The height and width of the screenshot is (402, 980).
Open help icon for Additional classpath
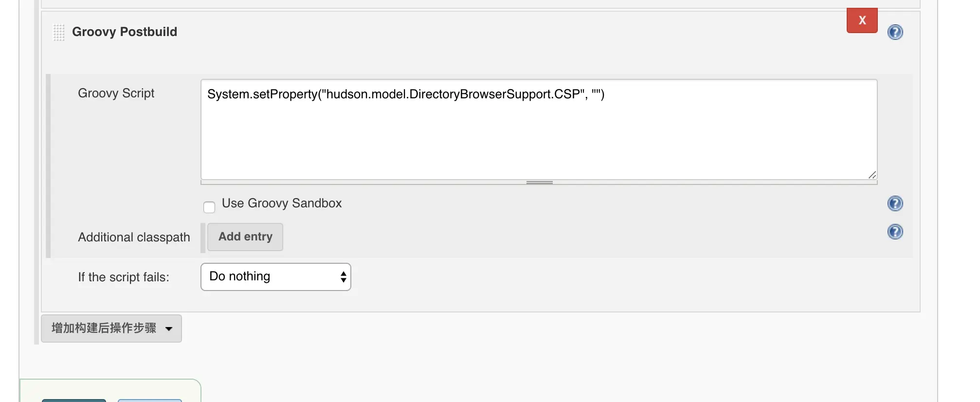tap(895, 232)
